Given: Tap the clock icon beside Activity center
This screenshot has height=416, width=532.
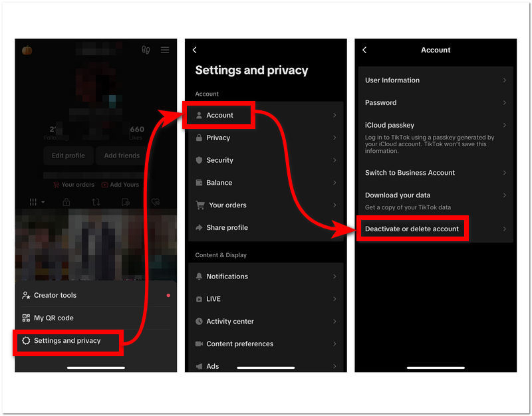Looking at the screenshot, I should point(199,322).
